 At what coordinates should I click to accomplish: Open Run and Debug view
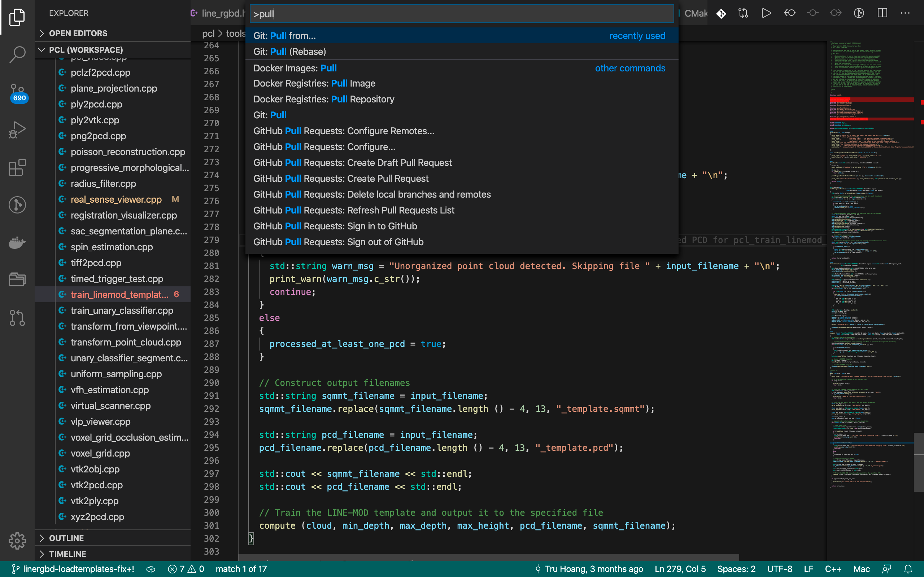pos(17,130)
